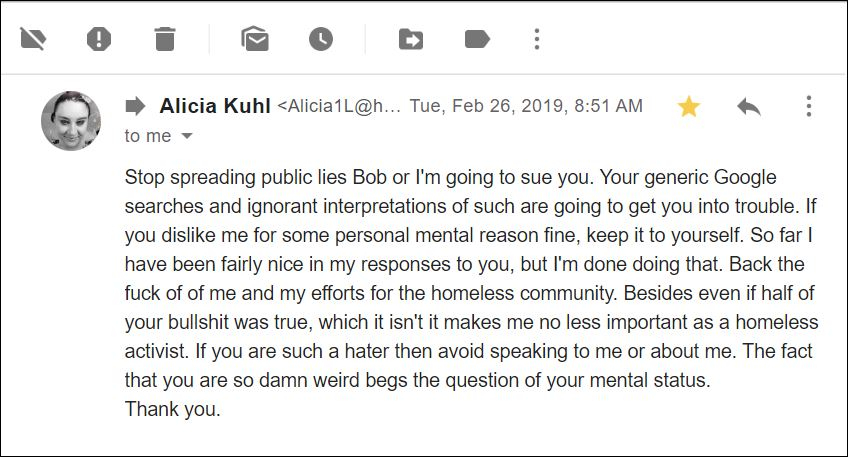Click the date Tue, Feb 26, 2019
848x457 pixels.
[x=526, y=106]
